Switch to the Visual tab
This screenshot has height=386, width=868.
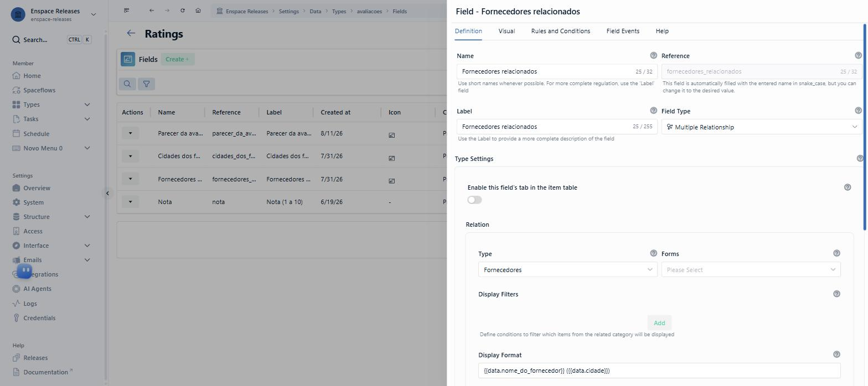507,31
